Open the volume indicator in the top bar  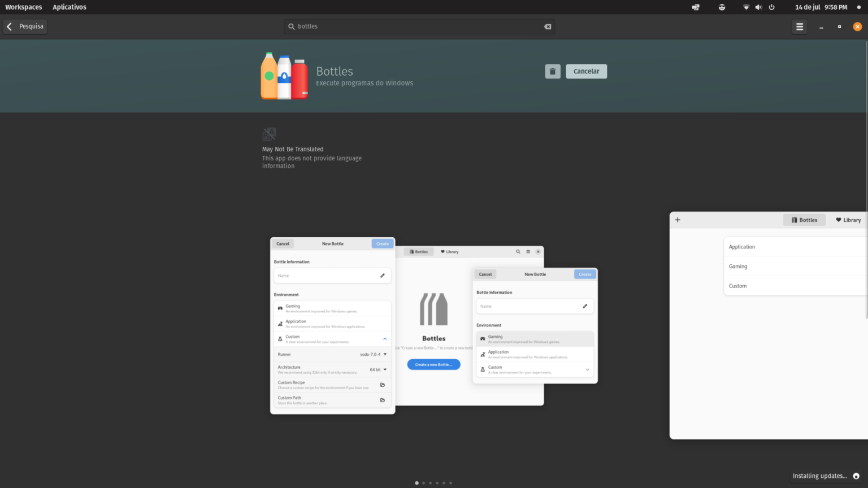point(758,7)
